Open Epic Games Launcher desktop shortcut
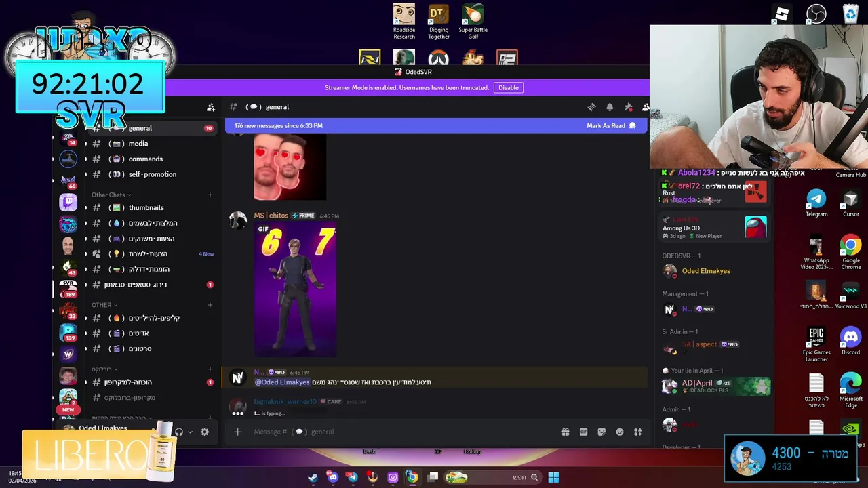Viewport: 868px width, 488px height. [x=816, y=344]
